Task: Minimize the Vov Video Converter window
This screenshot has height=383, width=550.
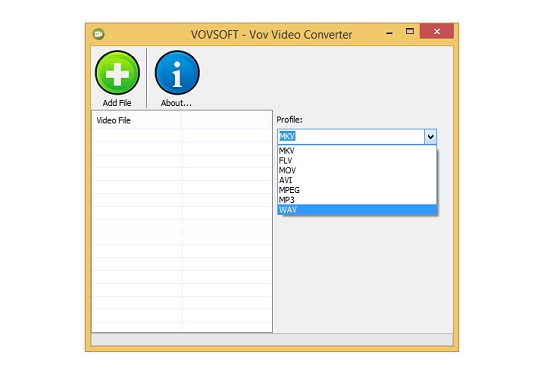Action: click(389, 32)
